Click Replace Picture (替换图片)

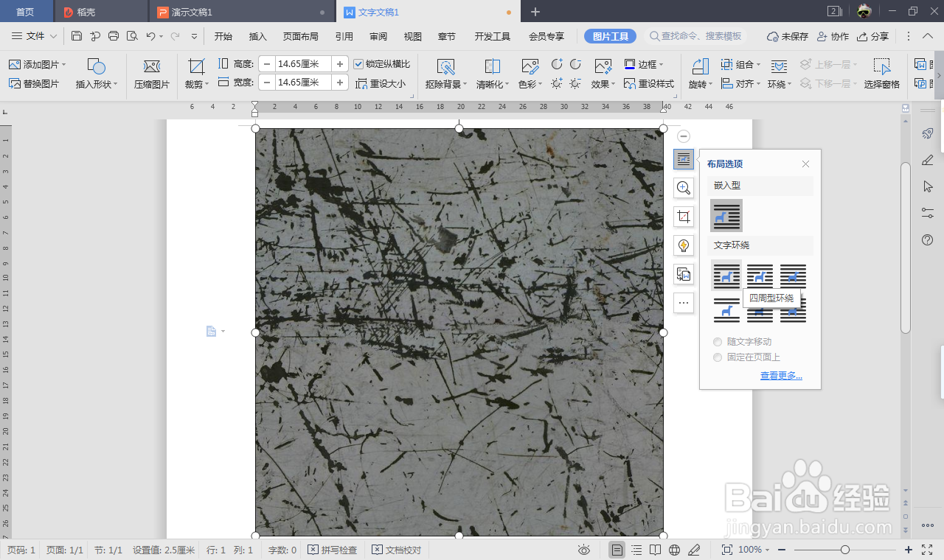[34, 84]
